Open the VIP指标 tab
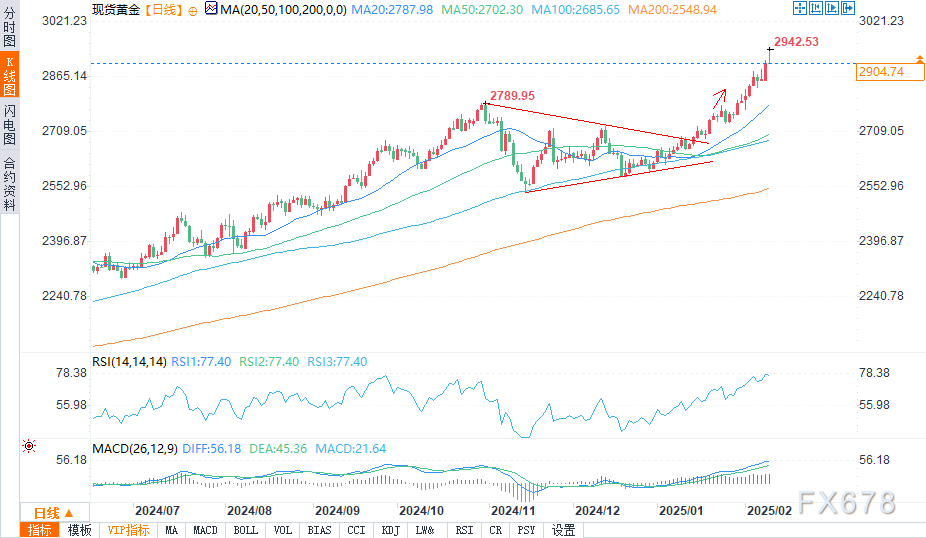 point(128,530)
